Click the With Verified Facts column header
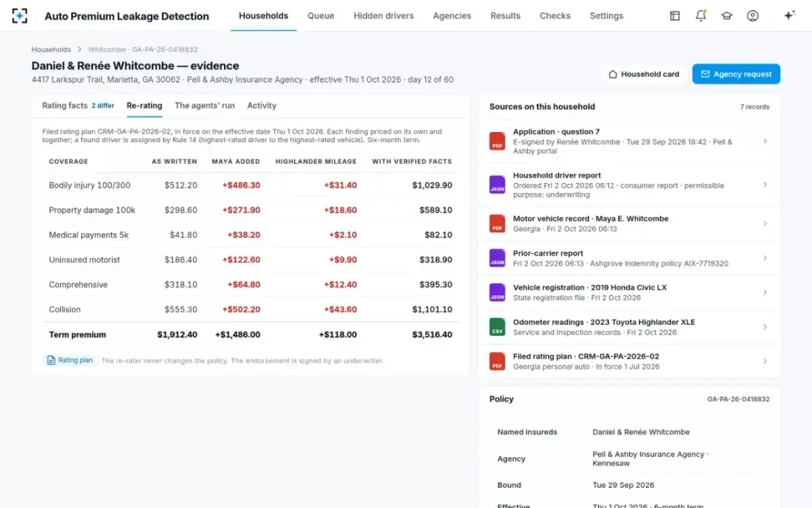The image size is (812, 508). click(x=412, y=161)
